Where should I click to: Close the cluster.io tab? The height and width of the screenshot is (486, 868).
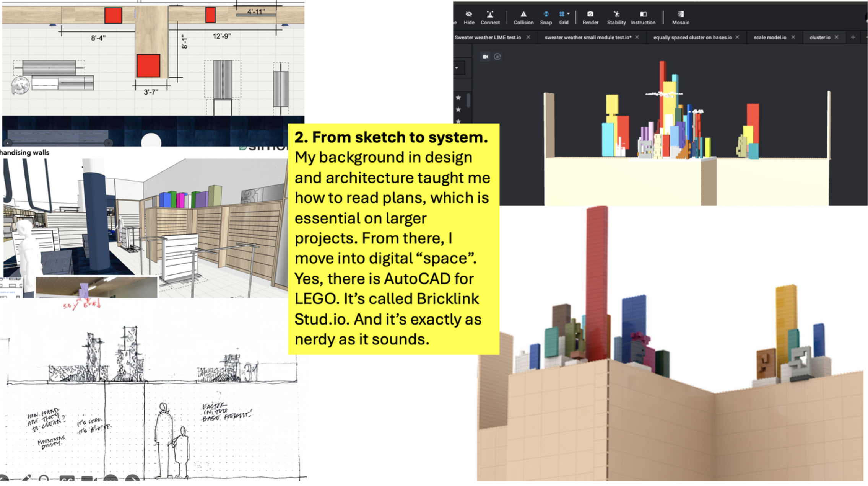(837, 37)
